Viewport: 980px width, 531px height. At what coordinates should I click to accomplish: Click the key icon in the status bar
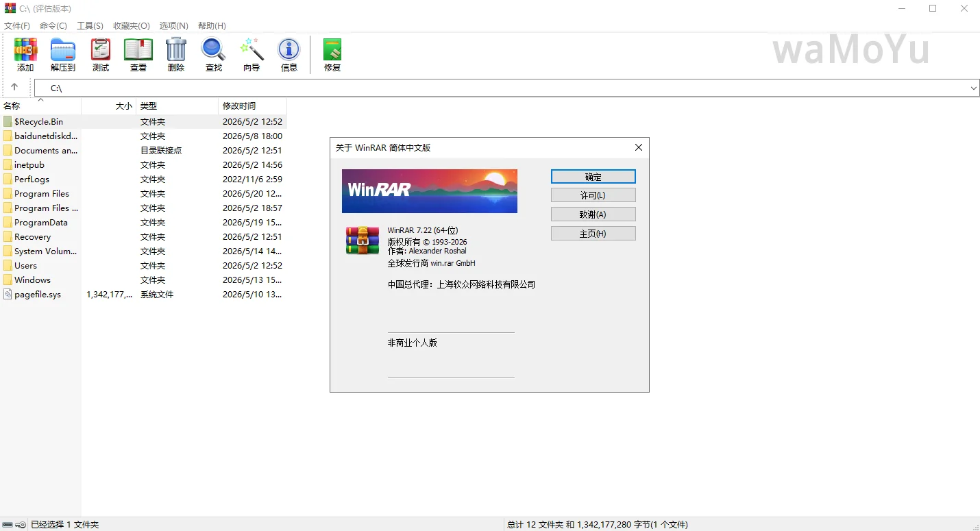[x=21, y=525]
